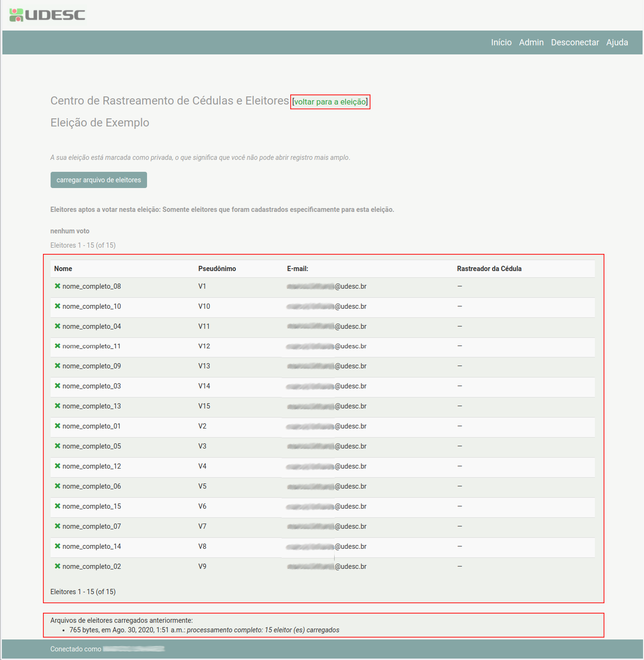Open the Início menu item
Viewport: 644px width, 660px height.
click(x=501, y=42)
